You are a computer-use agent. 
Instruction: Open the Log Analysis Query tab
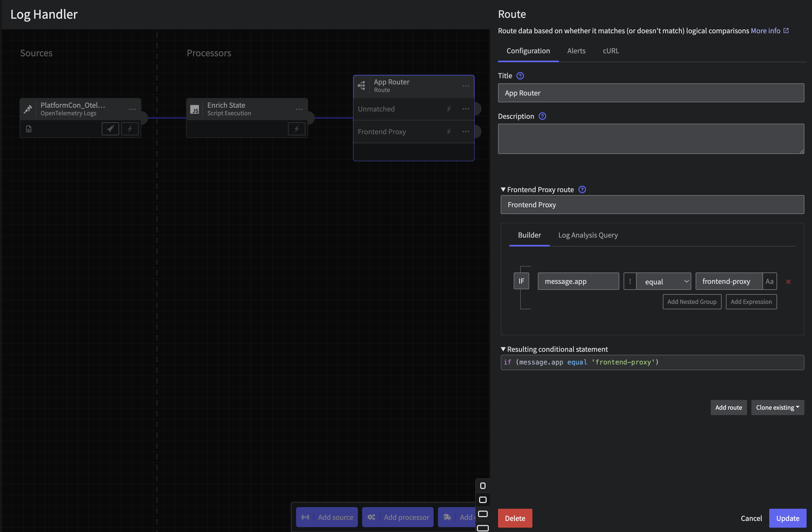click(588, 235)
